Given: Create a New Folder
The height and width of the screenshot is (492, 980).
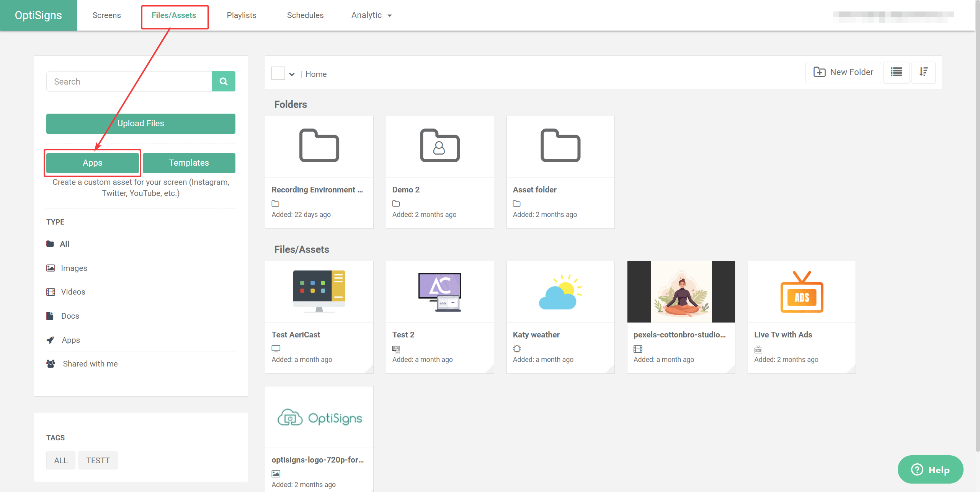Looking at the screenshot, I should [843, 72].
